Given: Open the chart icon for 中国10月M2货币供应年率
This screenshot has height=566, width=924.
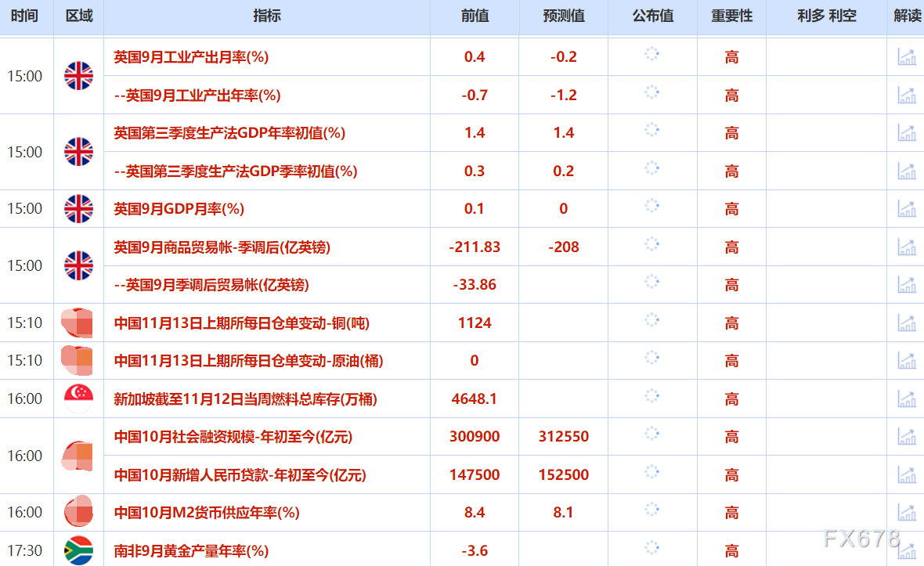Looking at the screenshot, I should tap(906, 513).
